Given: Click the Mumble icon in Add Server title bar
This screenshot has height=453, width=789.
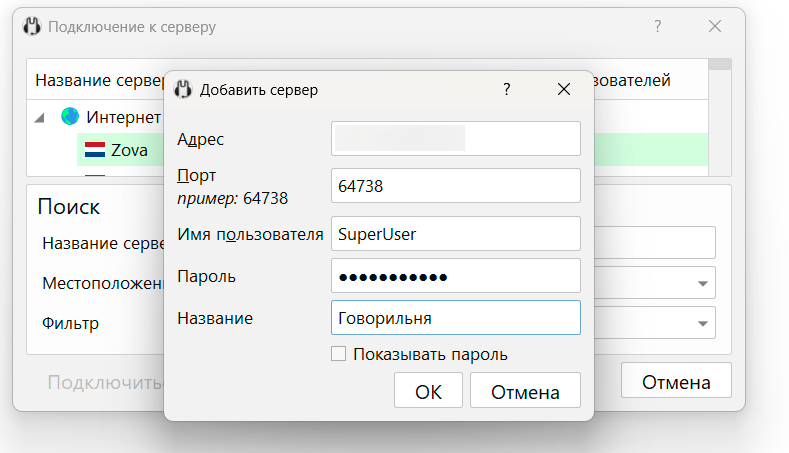Looking at the screenshot, I should [183, 90].
